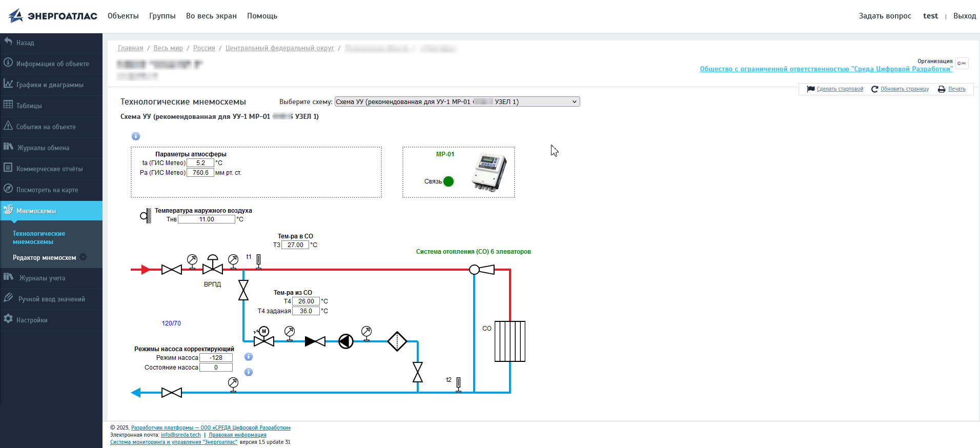Click the Журналы обмена books icon
The height and width of the screenshot is (448, 980).
tap(8, 147)
